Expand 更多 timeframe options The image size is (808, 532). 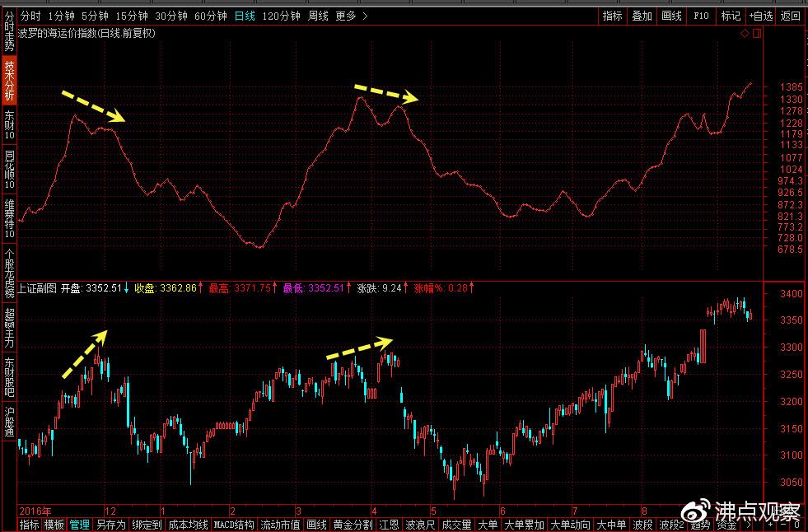coord(351,16)
